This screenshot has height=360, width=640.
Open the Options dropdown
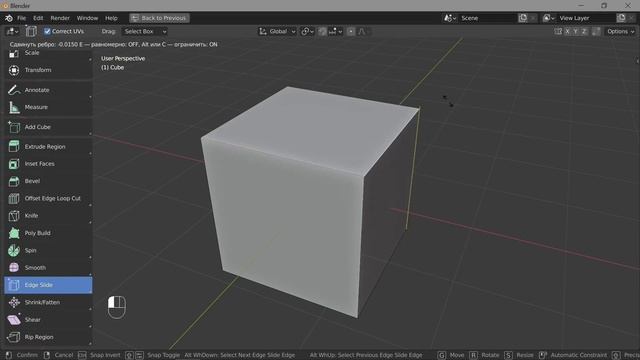point(620,31)
